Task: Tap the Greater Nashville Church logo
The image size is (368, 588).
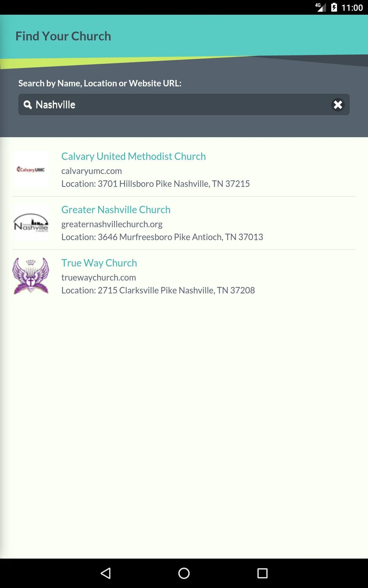Action: pos(31,223)
